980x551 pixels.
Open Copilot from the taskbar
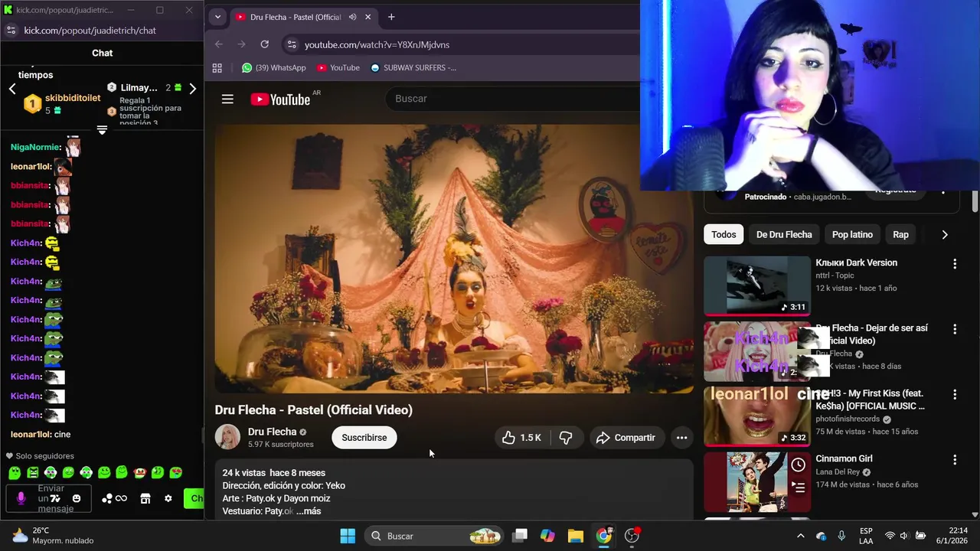click(547, 536)
